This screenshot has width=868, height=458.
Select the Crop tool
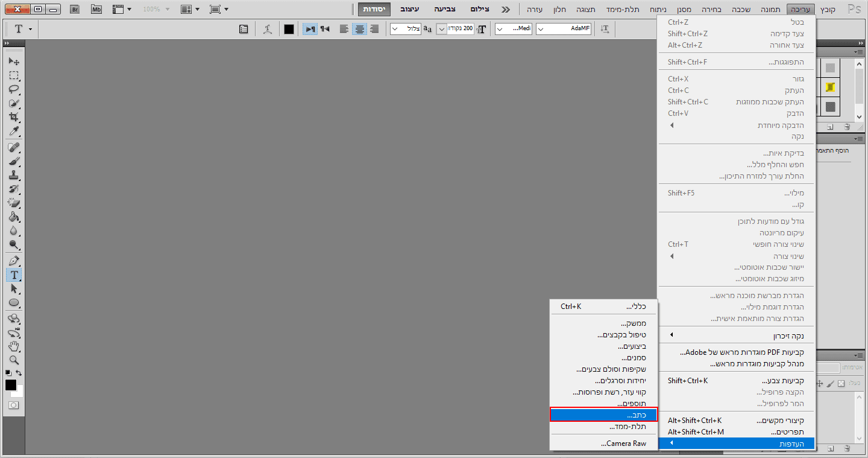[x=14, y=117]
